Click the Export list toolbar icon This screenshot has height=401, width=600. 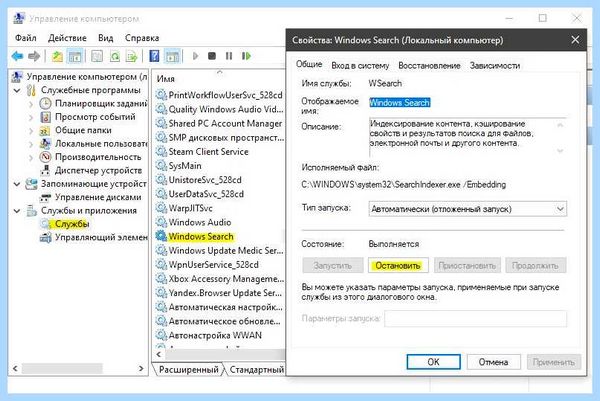[132, 57]
